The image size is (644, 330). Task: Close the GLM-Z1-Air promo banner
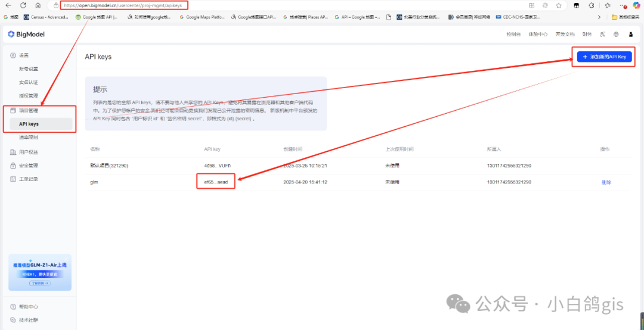(x=66, y=259)
